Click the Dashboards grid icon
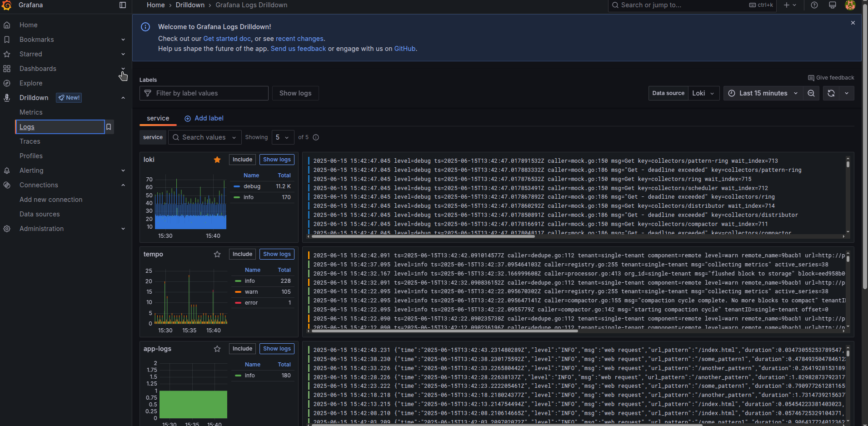The width and height of the screenshot is (868, 426). pyautogui.click(x=7, y=69)
